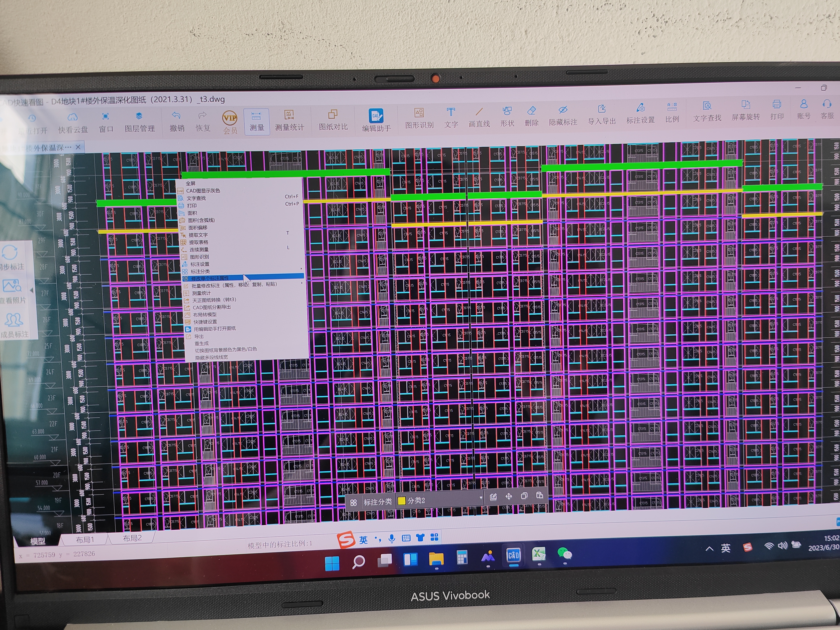Open the 图纸对比 drawing compare tool
The image size is (840, 630).
coord(333,120)
